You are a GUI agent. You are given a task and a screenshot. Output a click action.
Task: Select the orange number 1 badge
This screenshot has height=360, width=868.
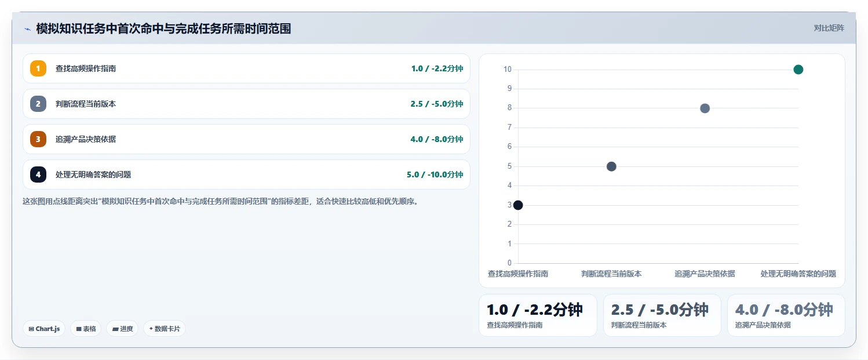click(38, 68)
